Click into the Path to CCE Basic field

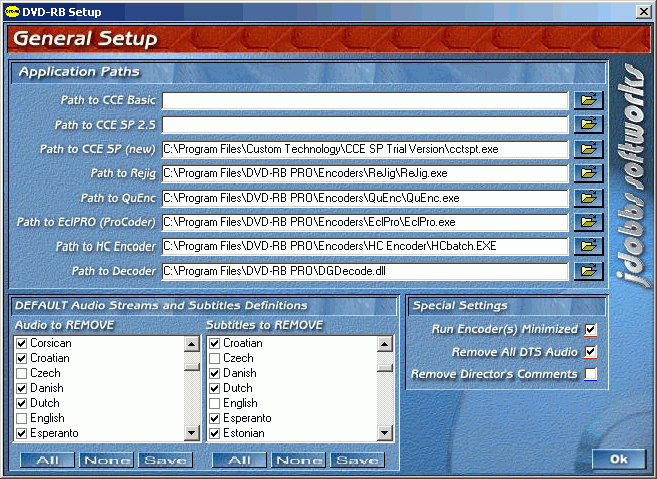365,101
